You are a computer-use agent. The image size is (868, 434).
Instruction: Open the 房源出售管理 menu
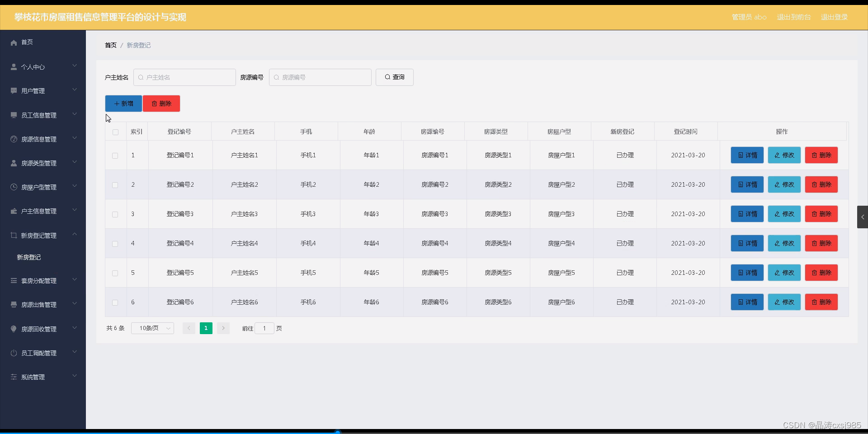(x=43, y=305)
